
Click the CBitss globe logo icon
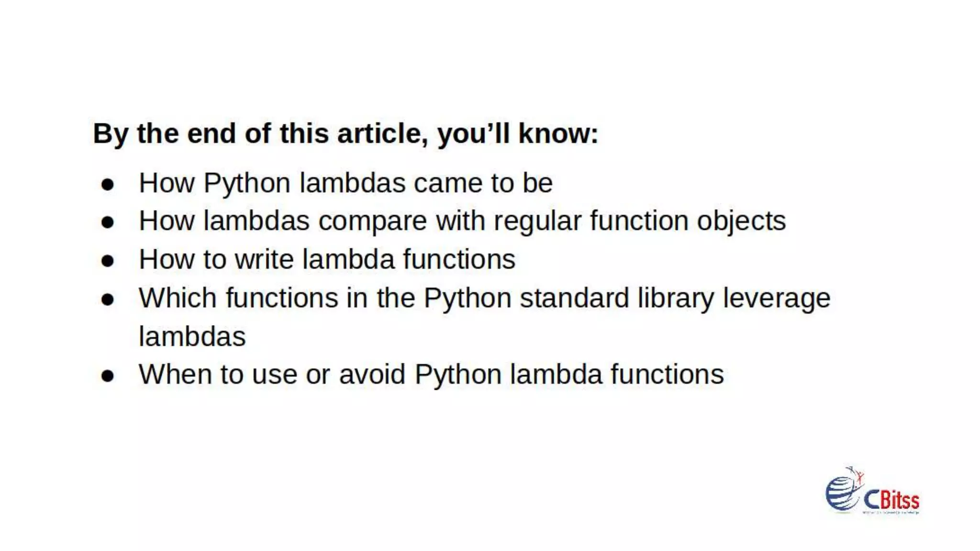pos(843,492)
